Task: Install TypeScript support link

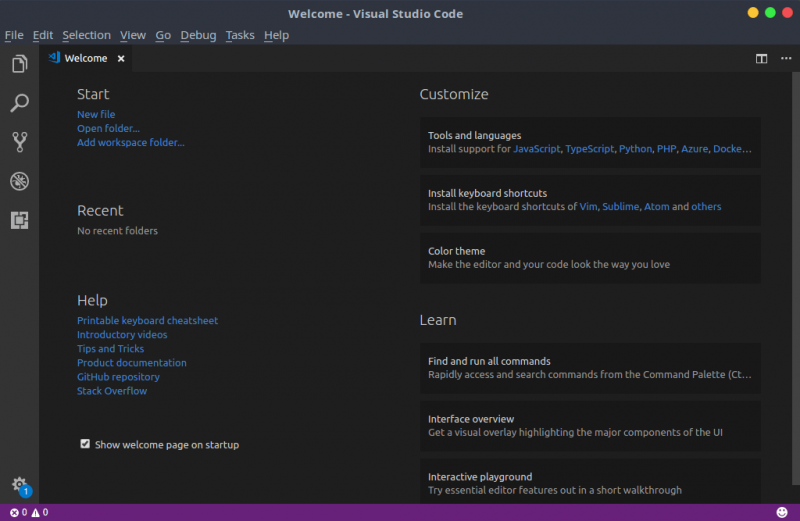Action: click(589, 149)
